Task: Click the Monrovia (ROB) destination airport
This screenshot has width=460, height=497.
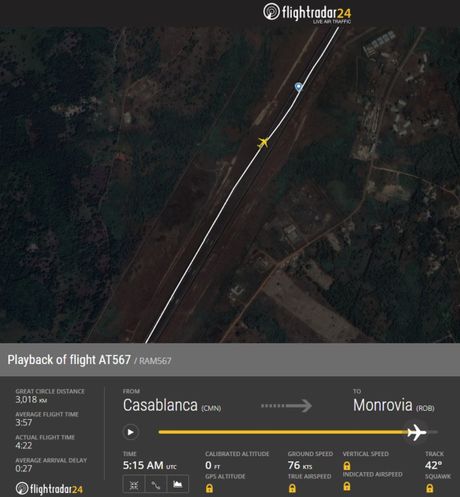Action: [394, 406]
